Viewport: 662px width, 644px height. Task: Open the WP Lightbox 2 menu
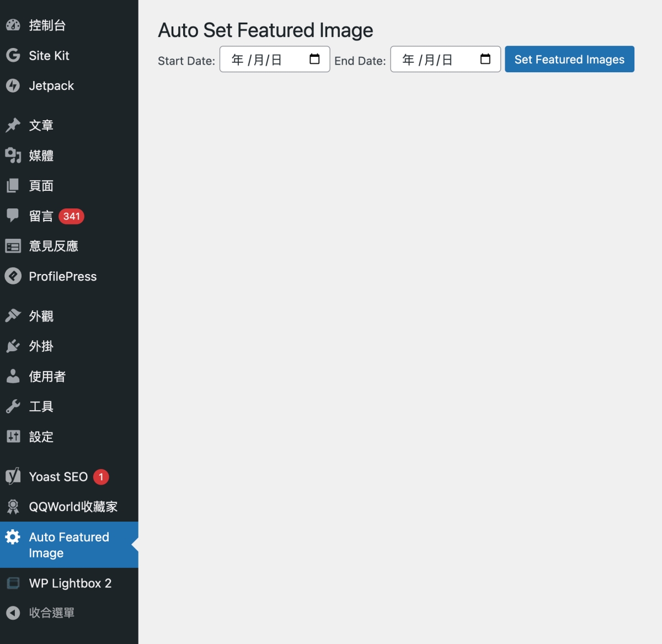tap(70, 583)
